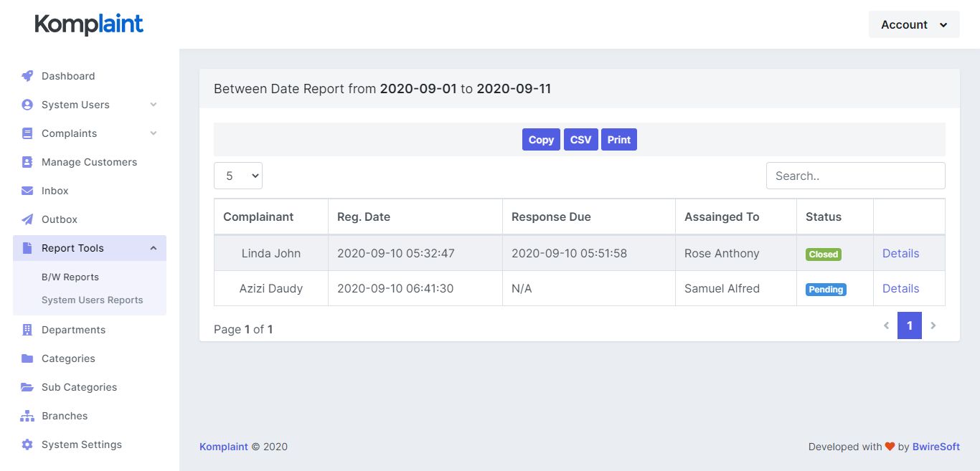Click the Sub Categories open-folder icon
This screenshot has height=471, width=980.
pos(27,387)
